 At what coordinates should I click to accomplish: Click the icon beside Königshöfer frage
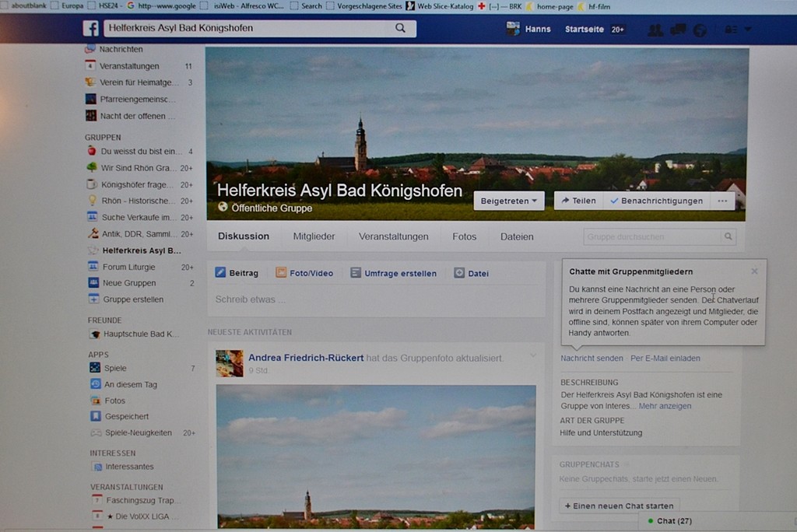(92, 184)
